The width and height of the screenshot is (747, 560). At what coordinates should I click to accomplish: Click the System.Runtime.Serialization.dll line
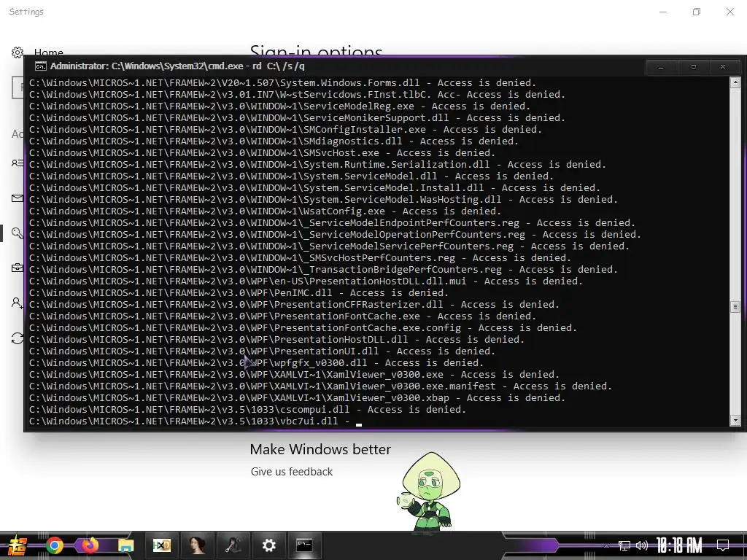tap(318, 164)
